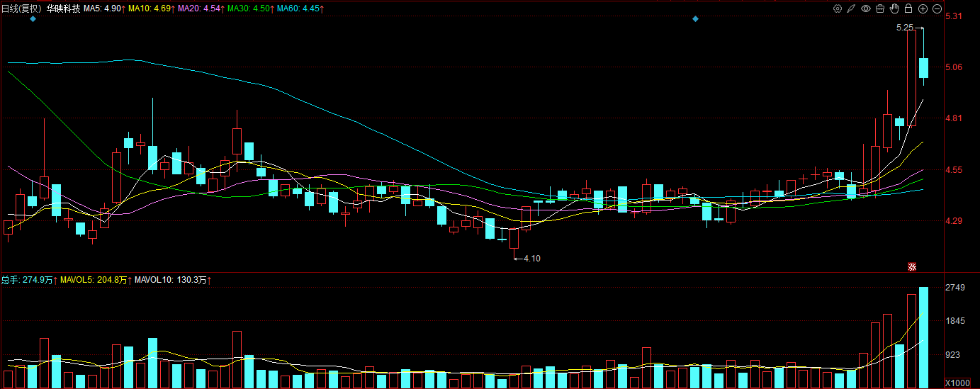
Task: Toggle the eye visibility icon in chart toolbar
Action: pyautogui.click(x=866, y=9)
